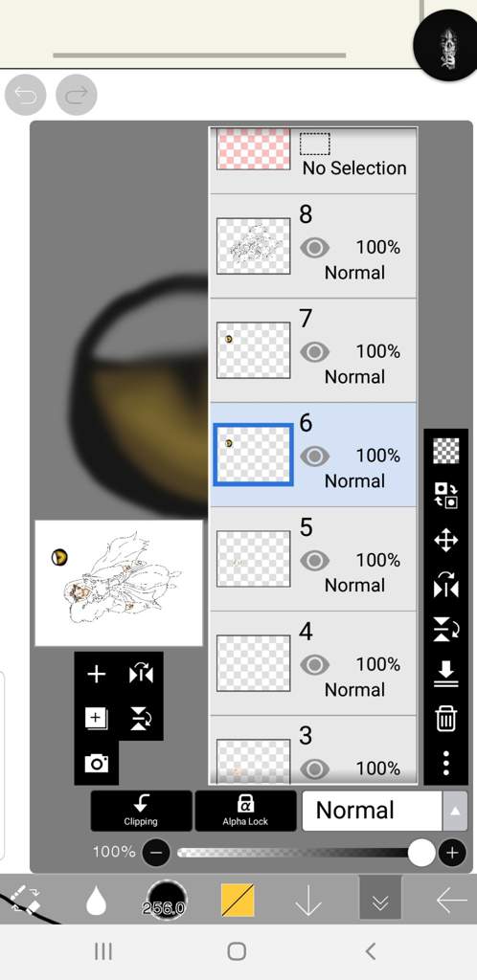The image size is (477, 980).
Task: Tap the camera import layer icon
Action: 97,763
